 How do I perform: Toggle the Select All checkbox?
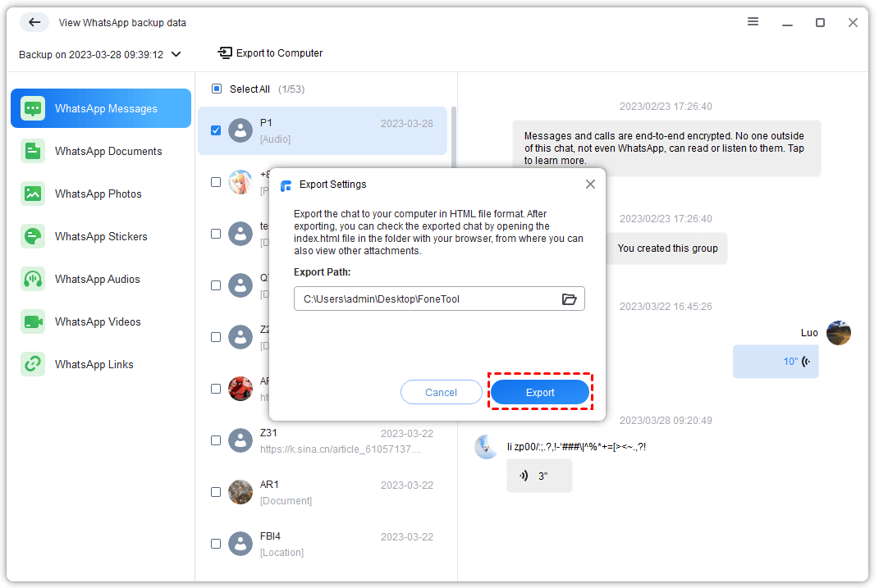tap(217, 89)
